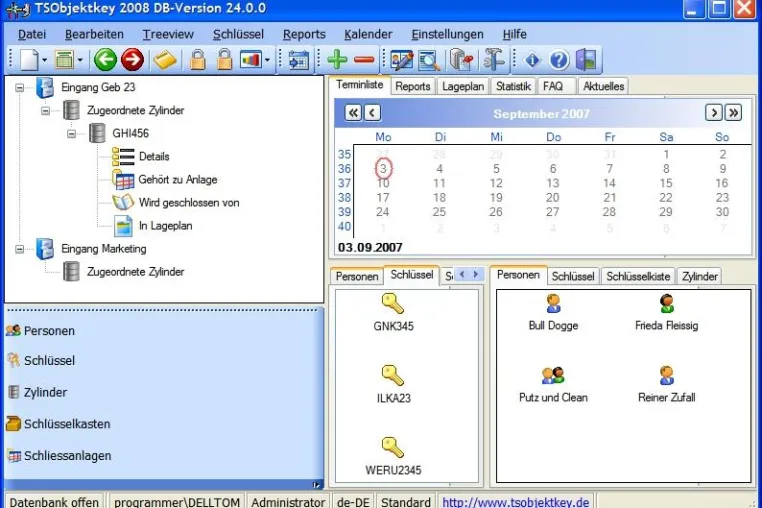Select September 15 in calendar

point(666,183)
